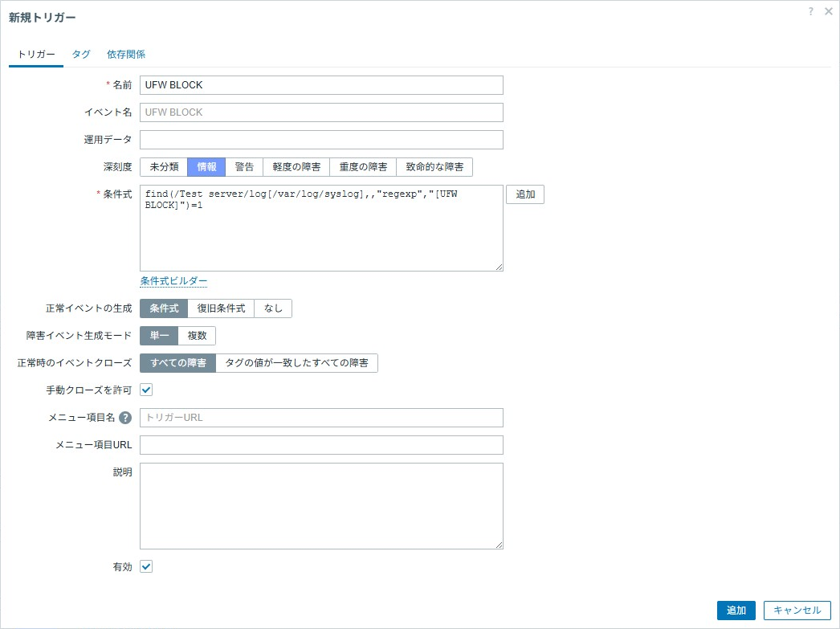Toggle the 手動クローズを許可 checkbox

click(146, 390)
